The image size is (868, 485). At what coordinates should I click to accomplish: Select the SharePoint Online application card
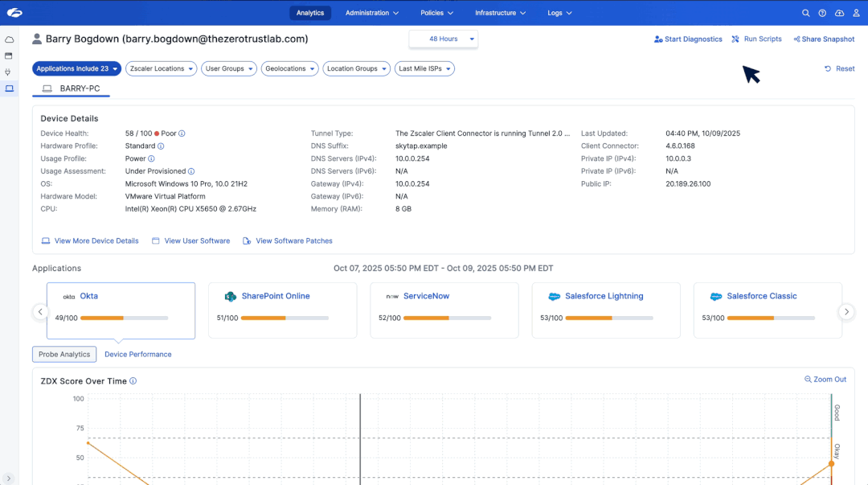pyautogui.click(x=282, y=310)
